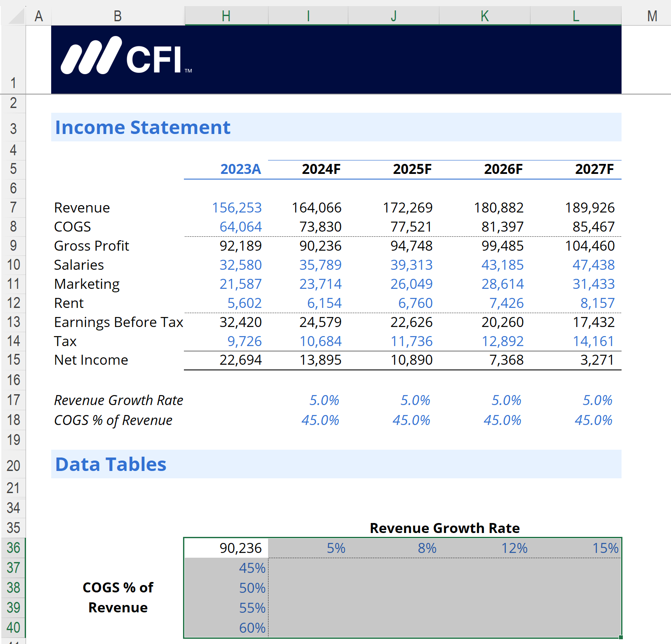This screenshot has width=671, height=644.
Task: Click the CFI logo in the banner
Action: (x=126, y=57)
